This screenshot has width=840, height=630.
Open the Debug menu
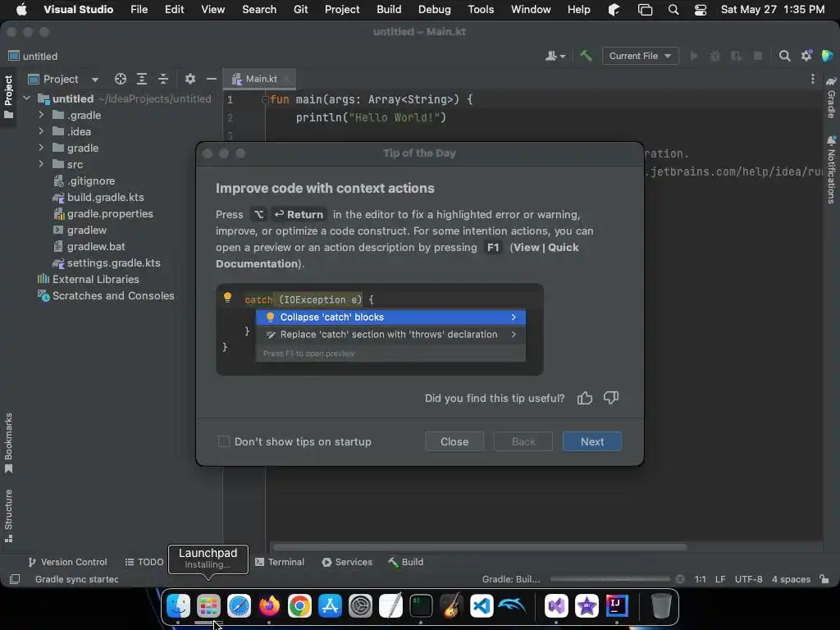435,9
